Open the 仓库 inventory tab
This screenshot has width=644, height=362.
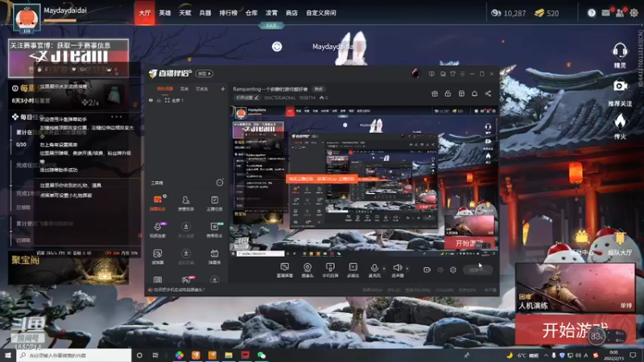coord(251,13)
